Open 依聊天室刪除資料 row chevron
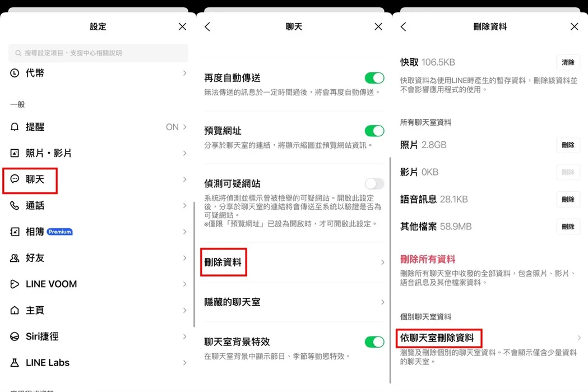588x392 pixels. pos(578,338)
